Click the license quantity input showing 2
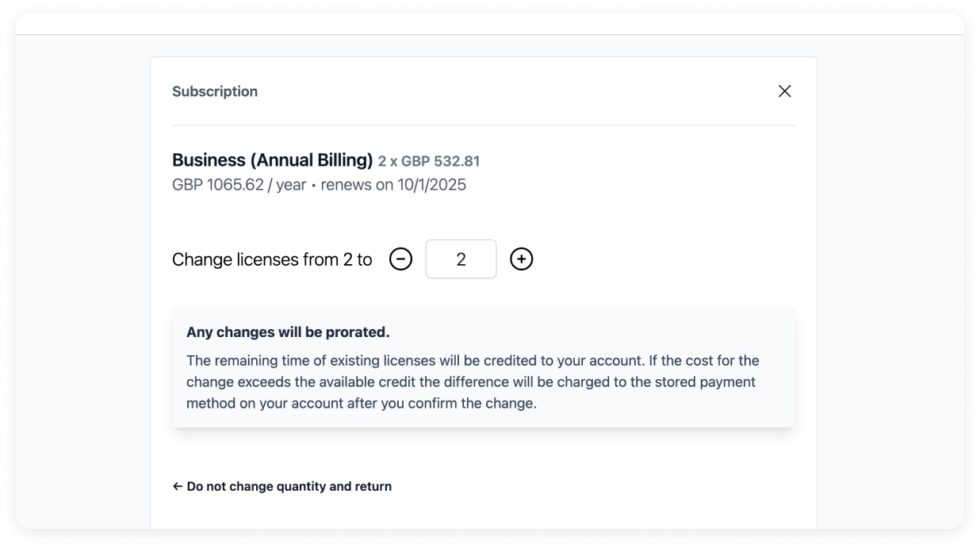980x548 pixels. (461, 259)
